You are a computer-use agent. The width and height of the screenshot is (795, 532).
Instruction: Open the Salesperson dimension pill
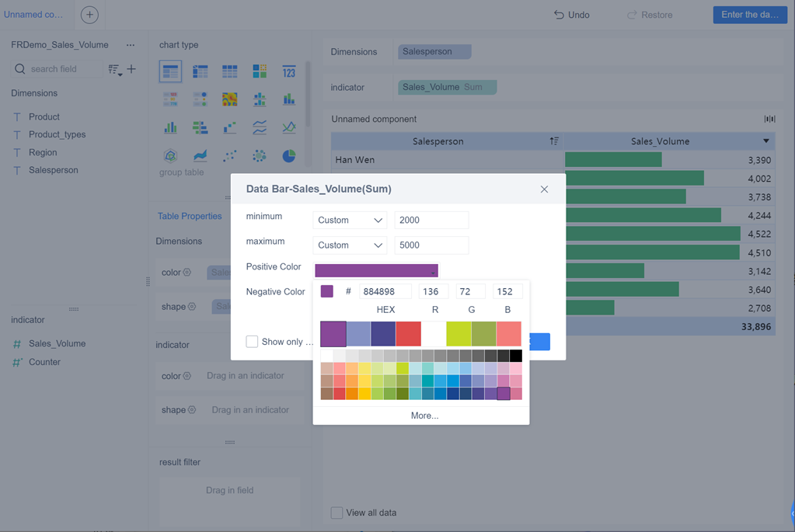[434, 52]
